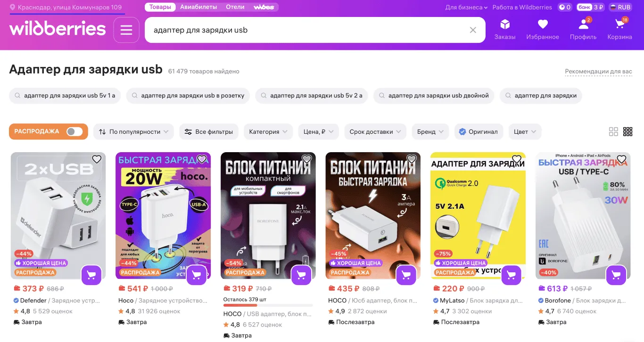Open the hamburger catalog menu
The width and height of the screenshot is (644, 342).
click(x=126, y=30)
